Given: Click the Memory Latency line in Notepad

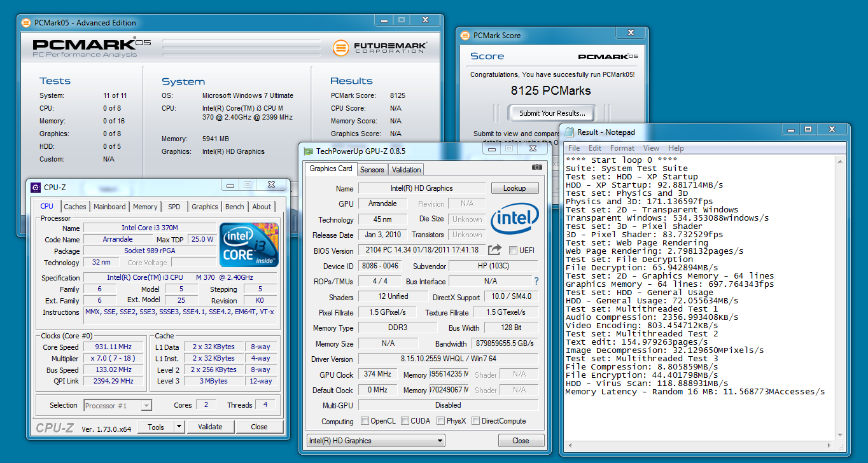Looking at the screenshot, I should [x=695, y=392].
